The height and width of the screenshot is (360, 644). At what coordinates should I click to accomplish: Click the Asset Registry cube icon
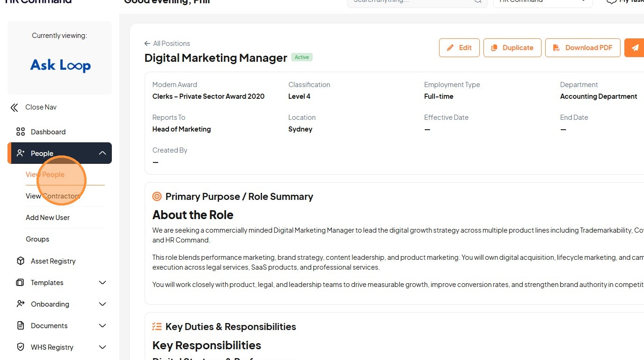(x=21, y=261)
